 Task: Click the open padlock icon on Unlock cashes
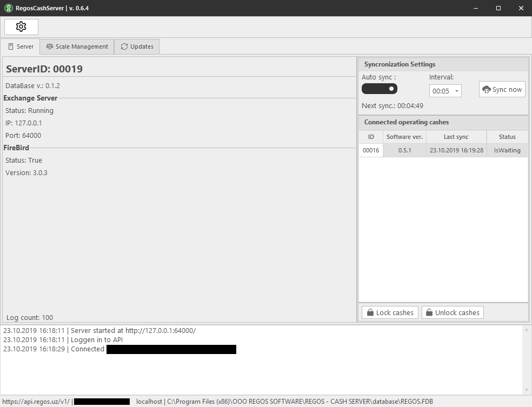pyautogui.click(x=429, y=312)
